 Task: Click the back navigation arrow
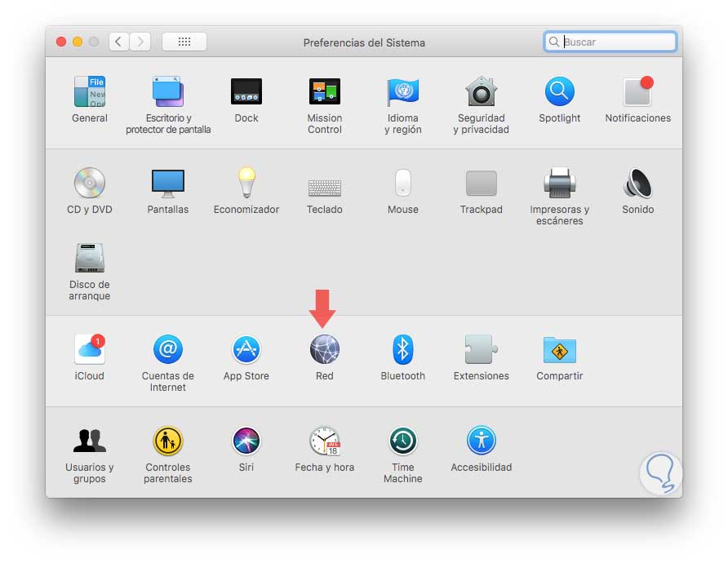119,42
